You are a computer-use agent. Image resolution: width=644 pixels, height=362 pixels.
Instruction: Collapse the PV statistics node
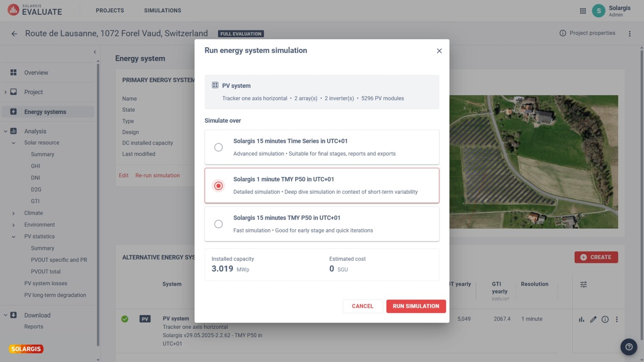tap(14, 237)
